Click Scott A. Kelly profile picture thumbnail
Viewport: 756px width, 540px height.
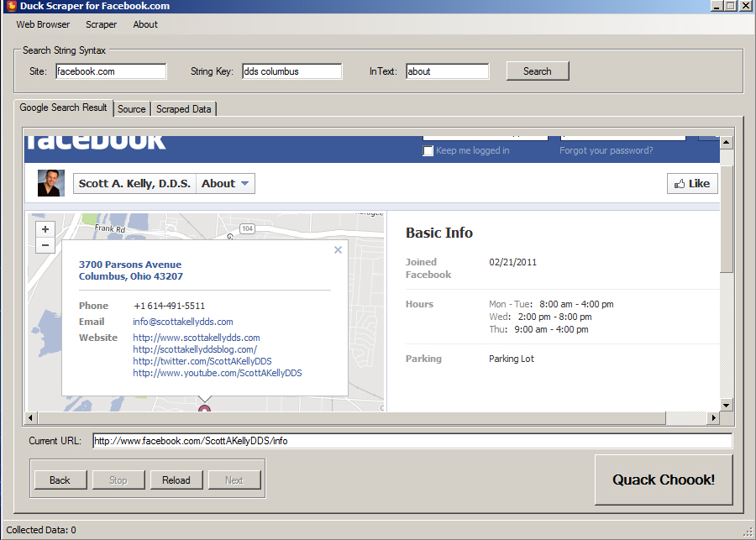[51, 183]
